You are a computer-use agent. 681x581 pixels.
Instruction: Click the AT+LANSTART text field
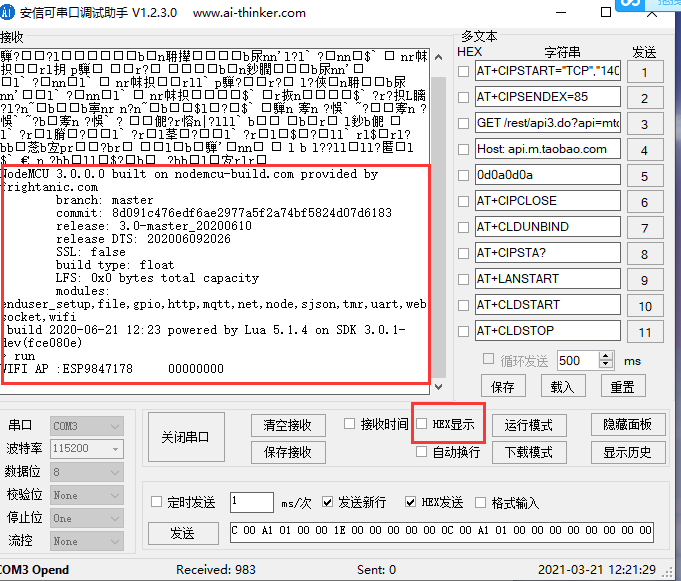pyautogui.click(x=548, y=279)
